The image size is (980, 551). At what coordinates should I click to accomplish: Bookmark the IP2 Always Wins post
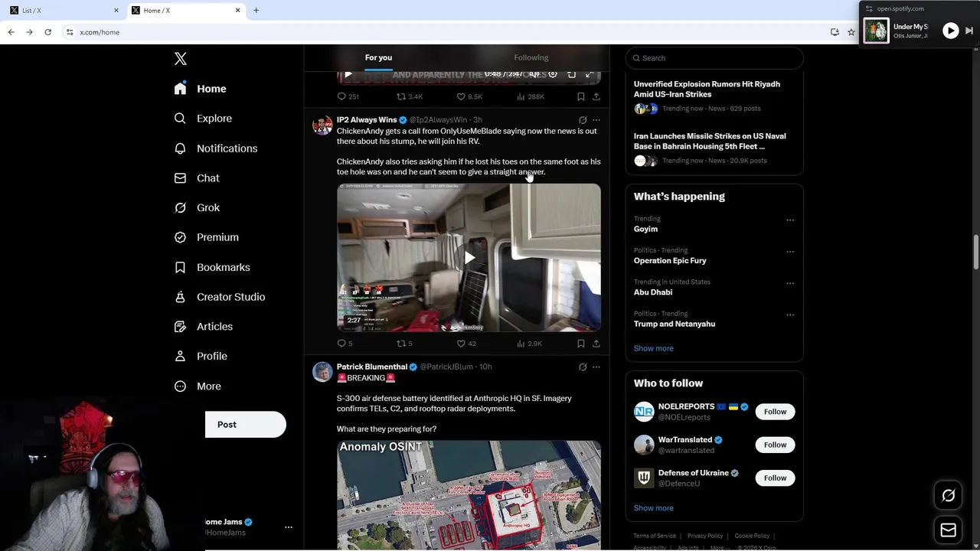580,344
